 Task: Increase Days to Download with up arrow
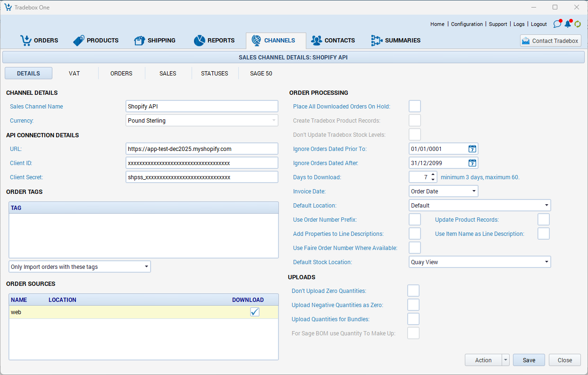click(433, 175)
